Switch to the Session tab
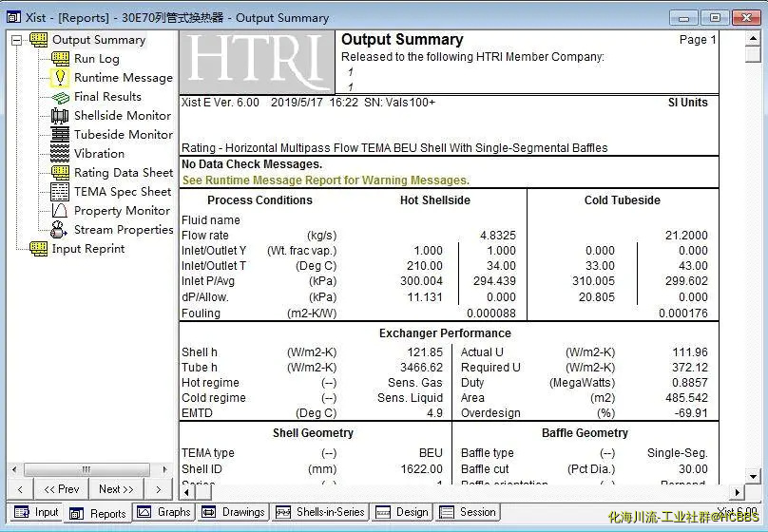The height and width of the screenshot is (532, 768). coord(468,512)
